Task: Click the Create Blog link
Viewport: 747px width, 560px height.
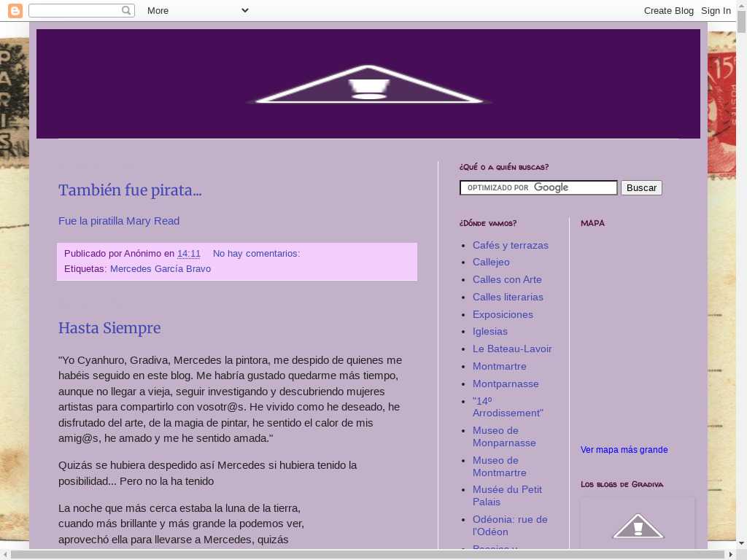Action: point(668,10)
